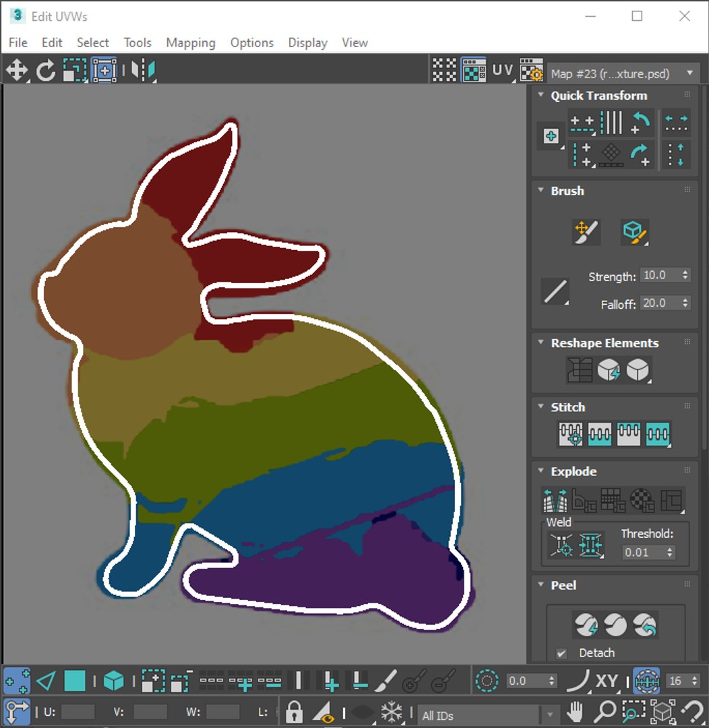This screenshot has width=709, height=728.
Task: Click Space Vertically icon
Action: [676, 154]
